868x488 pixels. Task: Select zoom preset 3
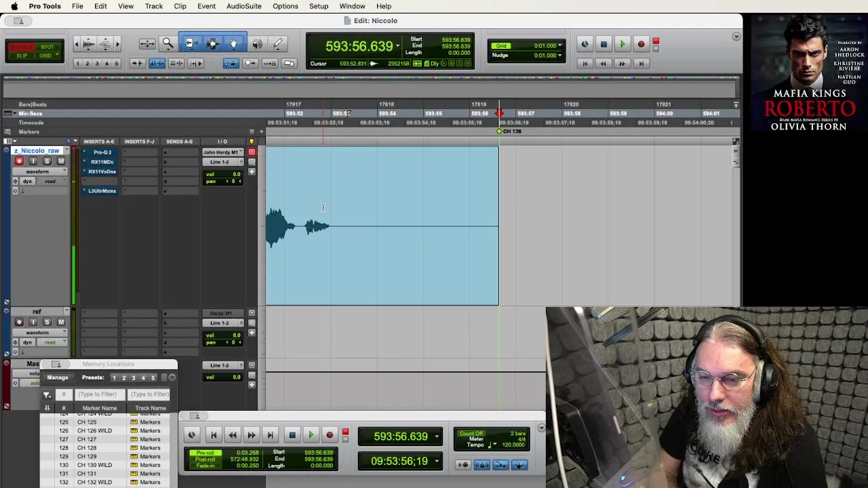pyautogui.click(x=97, y=64)
